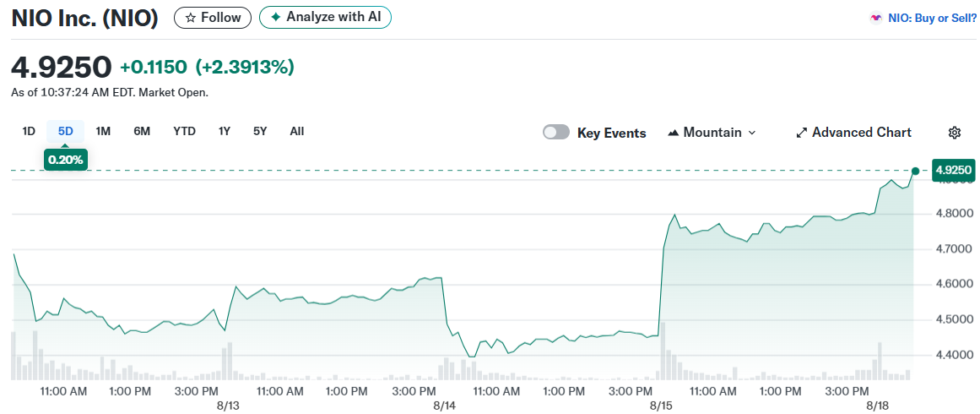Click the NIO Inc. (NIO) title
Screen dimensions: 980x414
point(85,18)
